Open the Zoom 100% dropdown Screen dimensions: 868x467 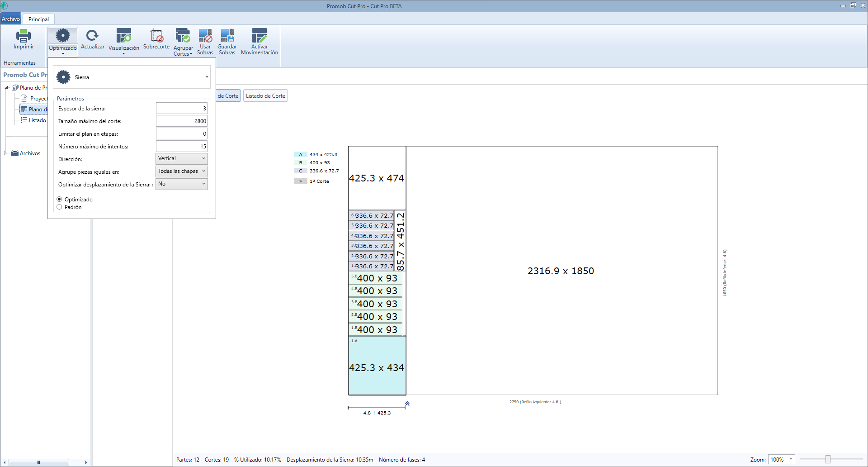pos(781,459)
